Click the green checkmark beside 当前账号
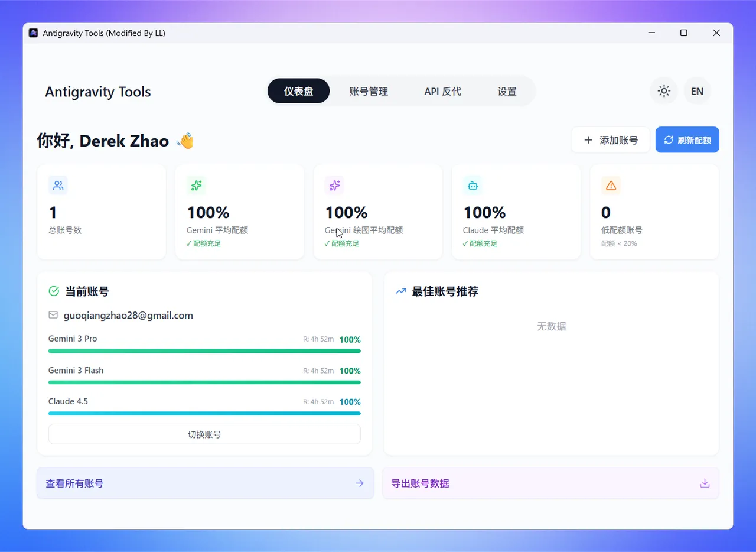Screen dimensions: 756x552 tap(54, 291)
